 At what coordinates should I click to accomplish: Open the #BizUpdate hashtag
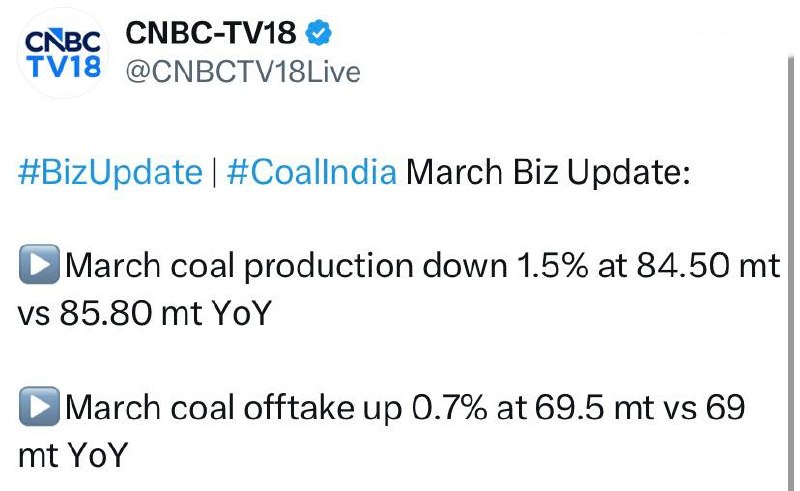click(x=110, y=172)
